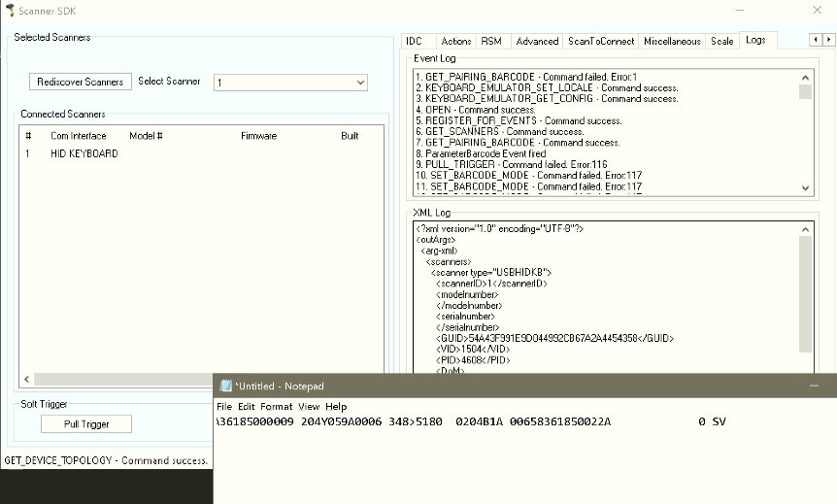Close the Scanner SDK window
The image size is (837, 504).
pyautogui.click(x=818, y=10)
